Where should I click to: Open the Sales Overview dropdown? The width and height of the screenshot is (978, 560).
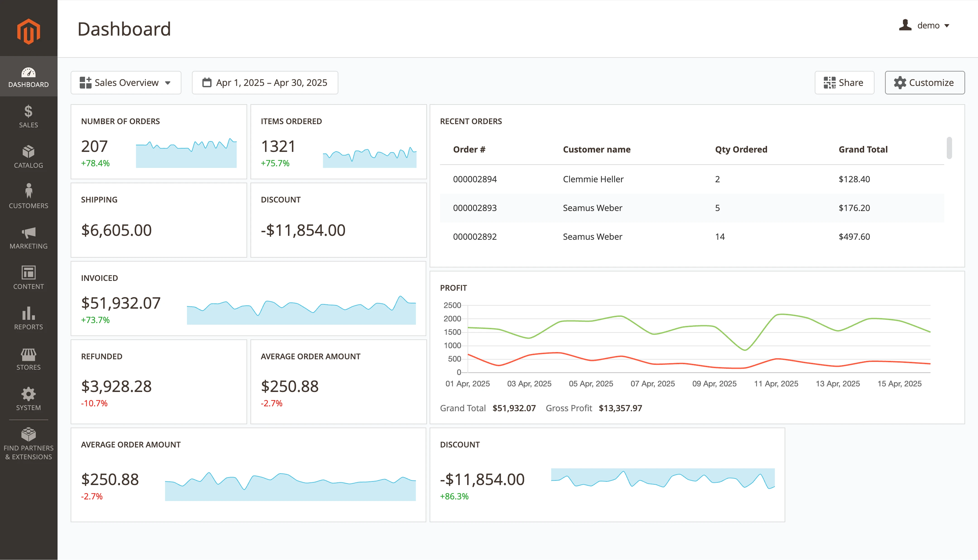click(x=126, y=82)
